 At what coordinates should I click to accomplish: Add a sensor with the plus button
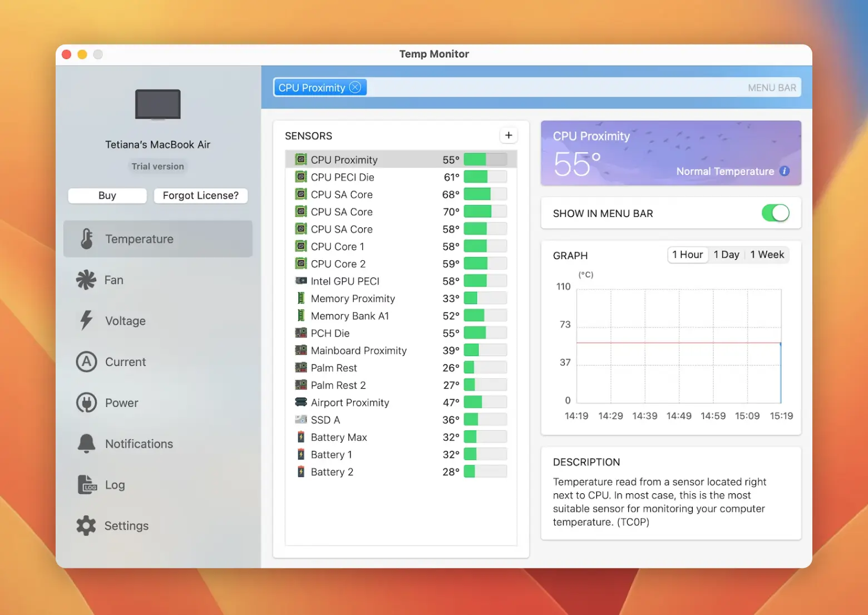point(508,135)
